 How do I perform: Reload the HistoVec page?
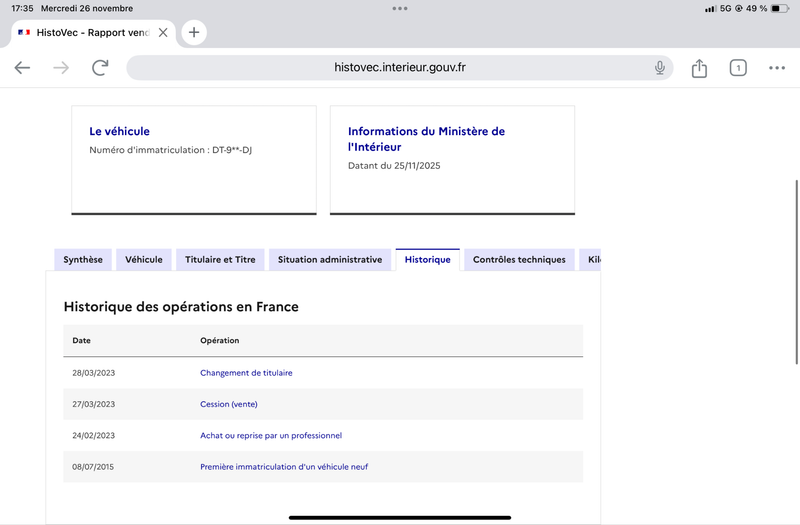(100, 68)
